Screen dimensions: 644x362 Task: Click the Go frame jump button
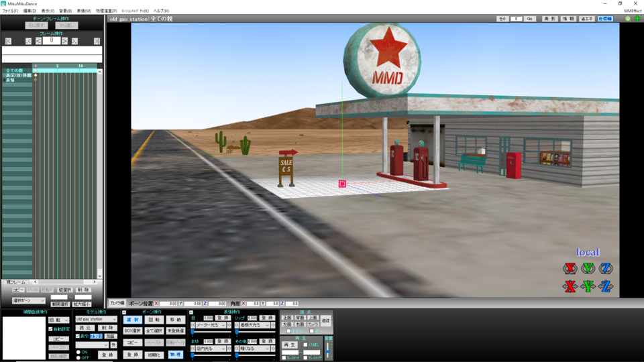[529, 19]
